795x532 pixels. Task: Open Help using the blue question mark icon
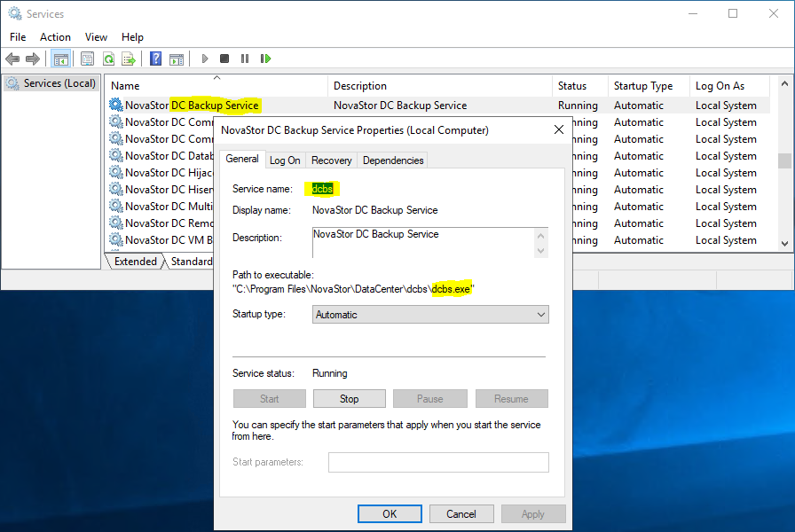[155, 59]
